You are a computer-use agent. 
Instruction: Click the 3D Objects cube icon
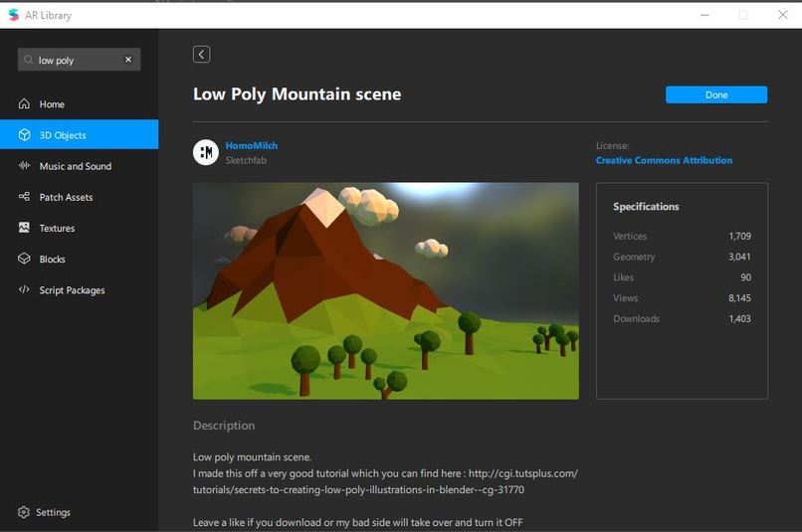[x=24, y=135]
